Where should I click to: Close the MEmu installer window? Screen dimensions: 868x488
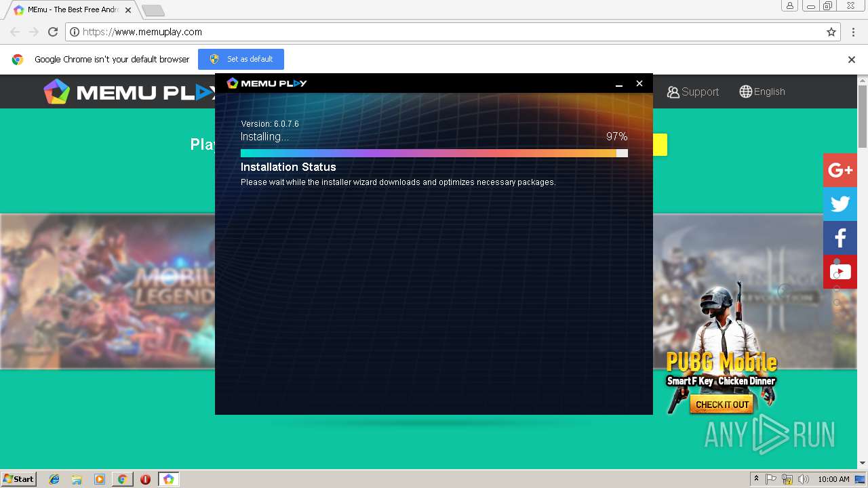[639, 83]
